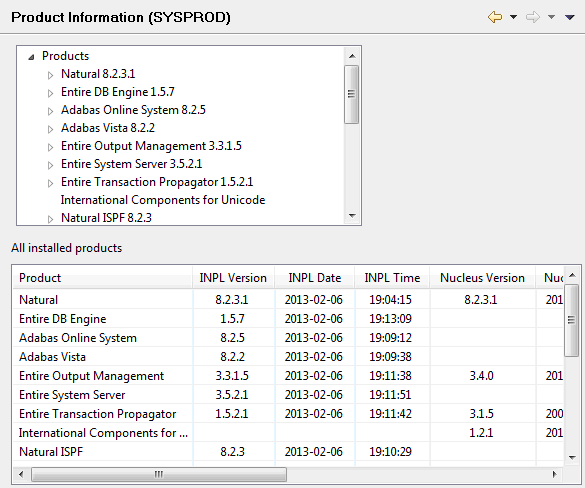Image resolution: width=585 pixels, height=488 pixels.
Task: Select International Components for Unicode in tree
Action: coord(163,200)
